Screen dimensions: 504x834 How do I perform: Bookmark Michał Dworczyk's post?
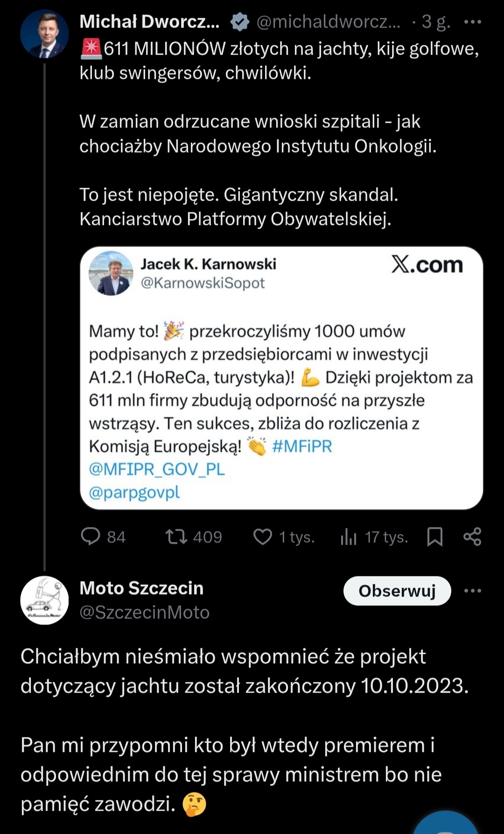click(x=435, y=537)
